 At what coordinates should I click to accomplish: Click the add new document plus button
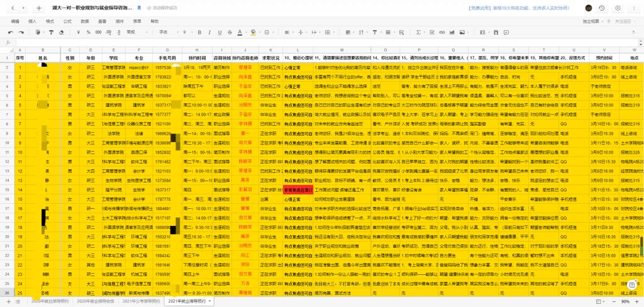[x=38, y=8]
